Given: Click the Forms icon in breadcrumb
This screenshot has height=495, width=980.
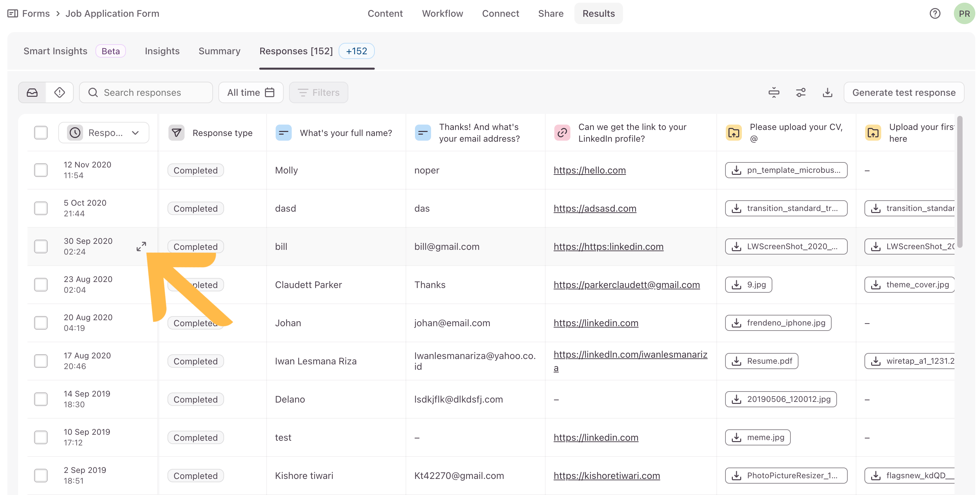Looking at the screenshot, I should (x=12, y=14).
